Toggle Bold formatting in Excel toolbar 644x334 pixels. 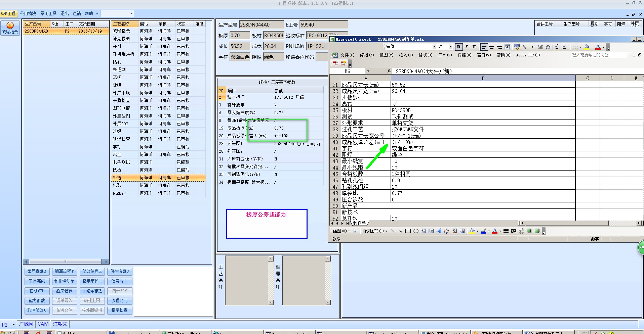point(458,47)
